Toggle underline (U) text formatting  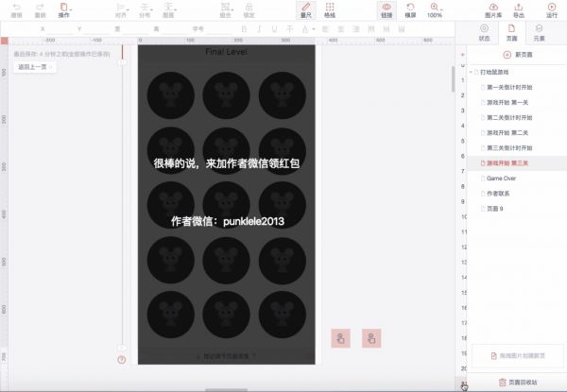274,29
